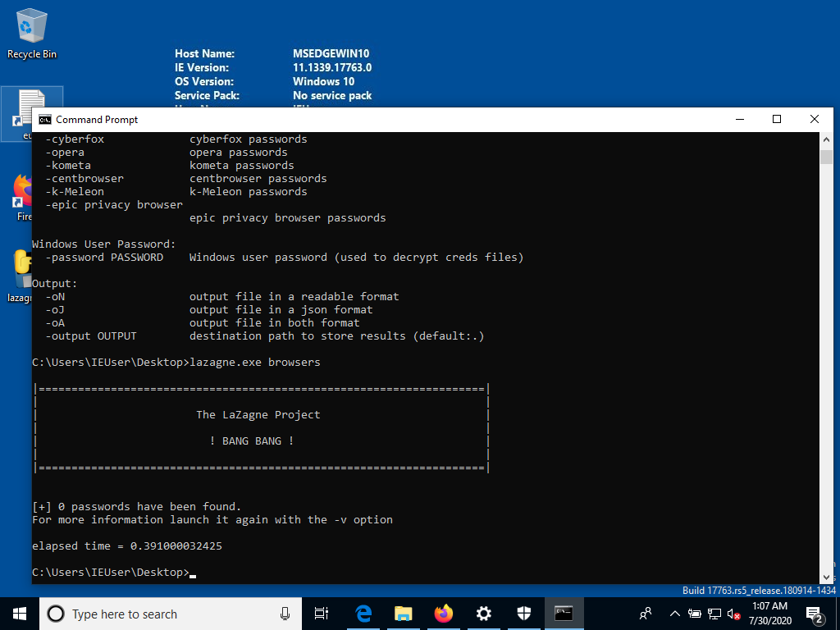Select the Firefox desktop shortcut

21,198
